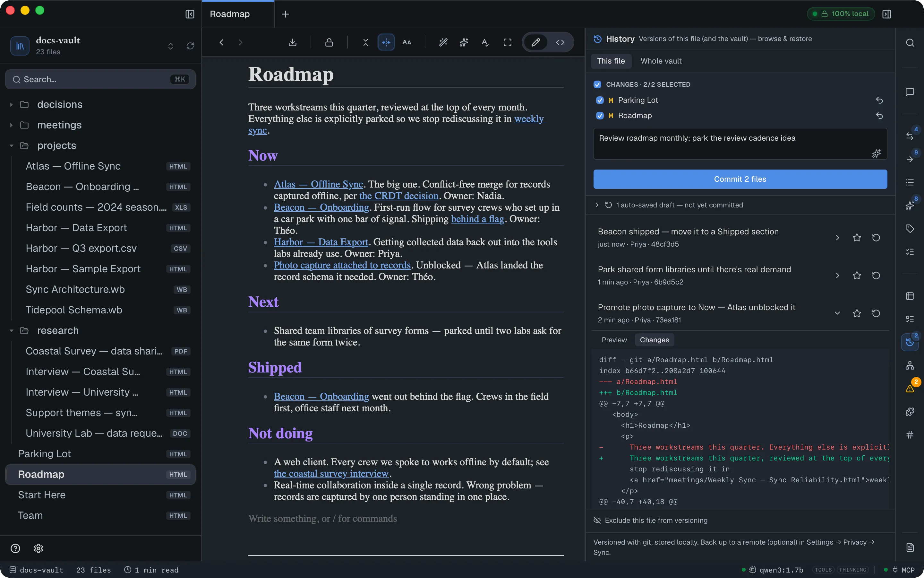Image resolution: width=924 pixels, height=578 pixels.
Task: Star the 'Beacon shipped' commit
Action: point(857,237)
